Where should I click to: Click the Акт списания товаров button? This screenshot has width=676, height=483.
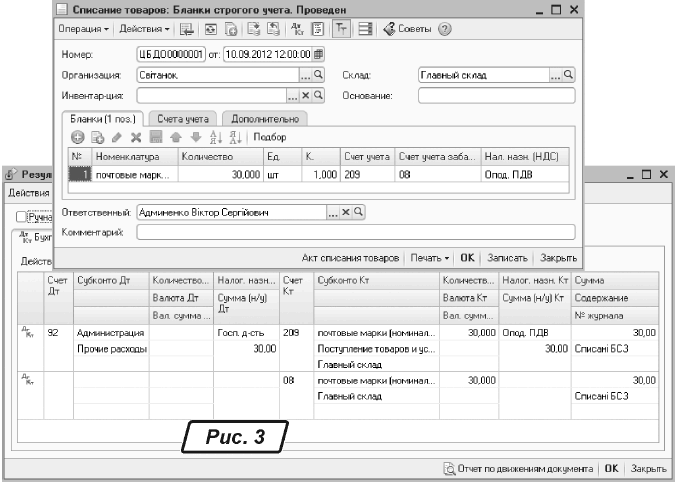click(351, 258)
